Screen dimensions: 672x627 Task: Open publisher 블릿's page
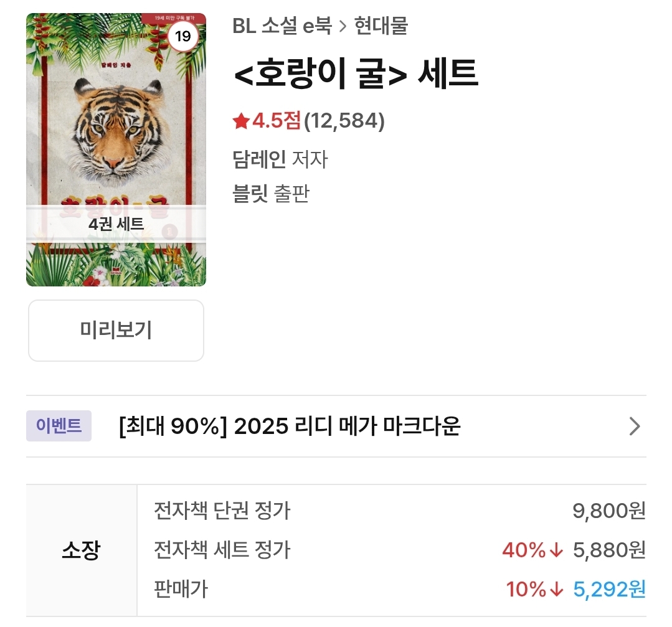pos(250,194)
